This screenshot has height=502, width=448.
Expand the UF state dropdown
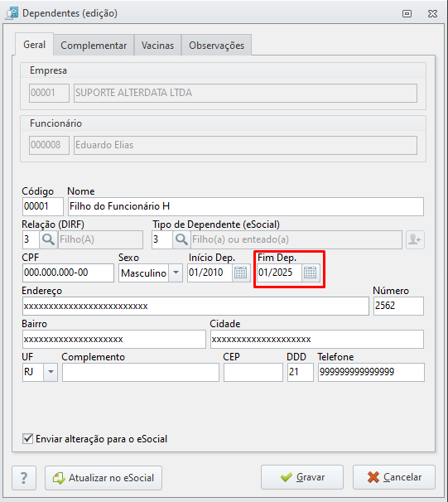[51, 372]
